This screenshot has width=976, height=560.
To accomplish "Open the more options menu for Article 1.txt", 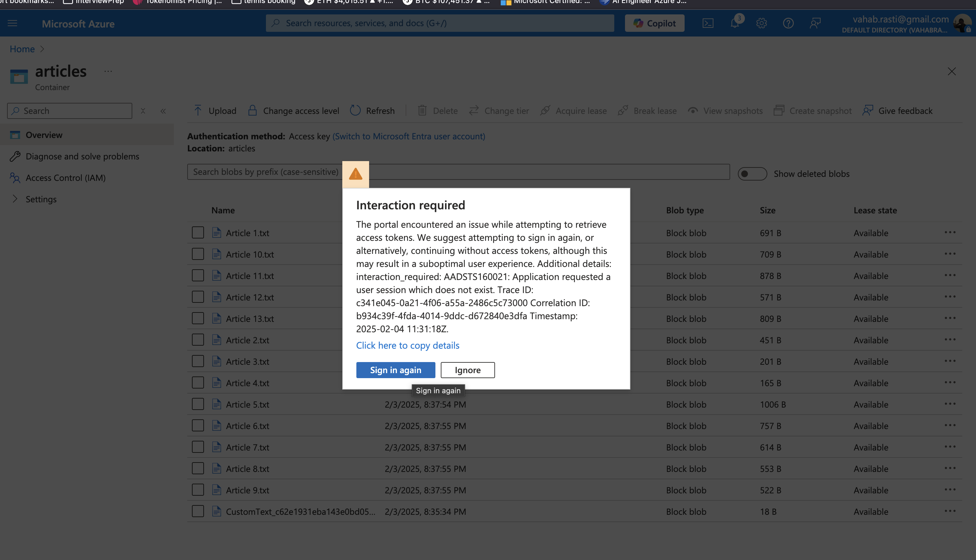I will (x=950, y=232).
